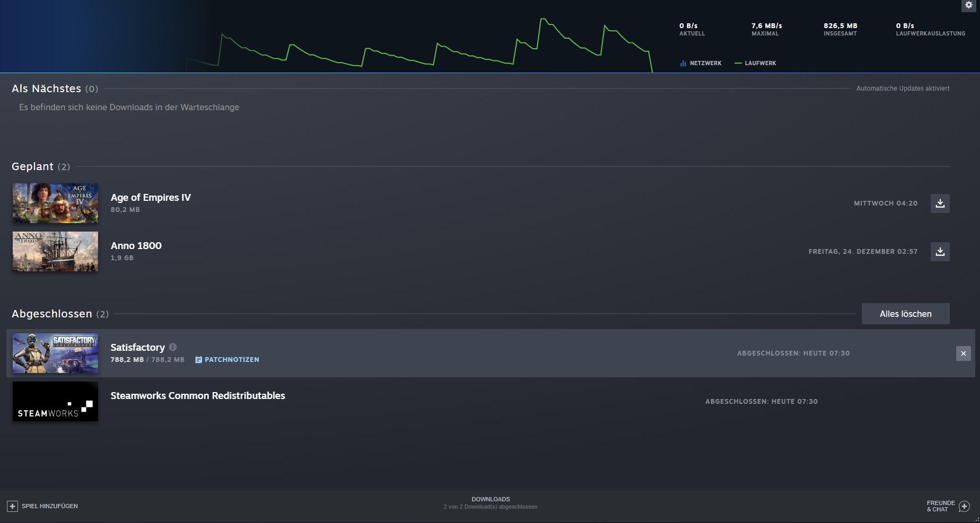This screenshot has width=980, height=523.
Task: Open Age of Empires IV thumbnail
Action: click(55, 203)
